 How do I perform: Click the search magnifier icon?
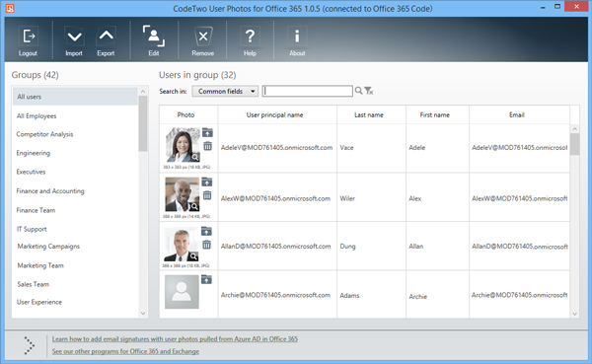358,91
